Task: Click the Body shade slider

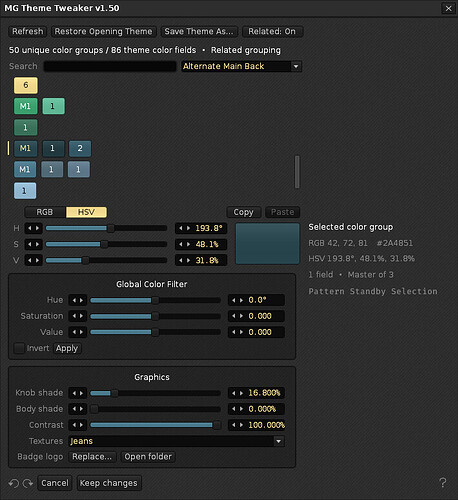Action: (155, 409)
